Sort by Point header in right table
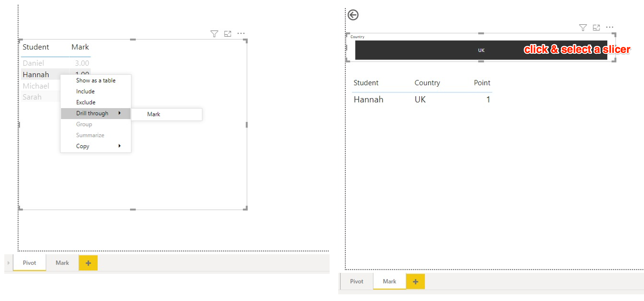644x301 pixels. pos(482,83)
